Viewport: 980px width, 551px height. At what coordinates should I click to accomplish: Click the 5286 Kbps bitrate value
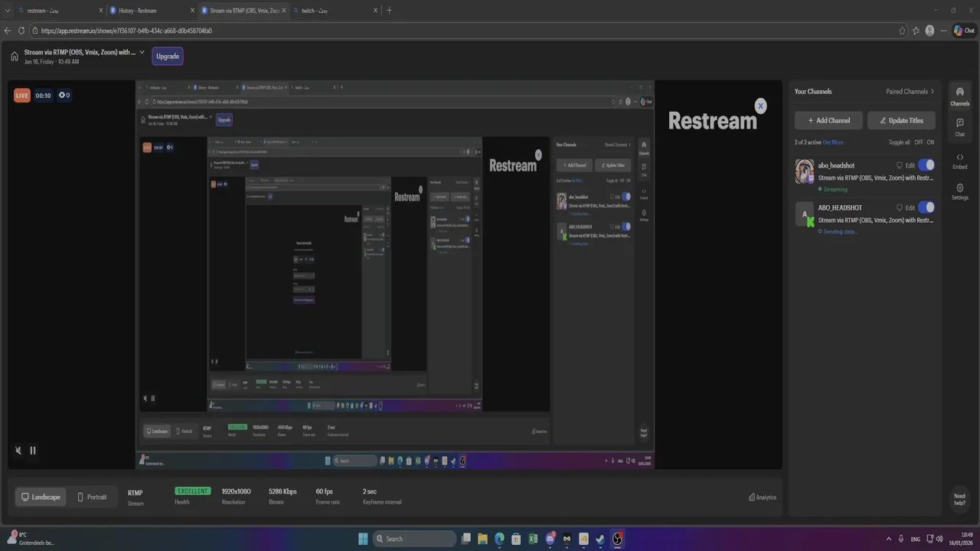point(283,491)
